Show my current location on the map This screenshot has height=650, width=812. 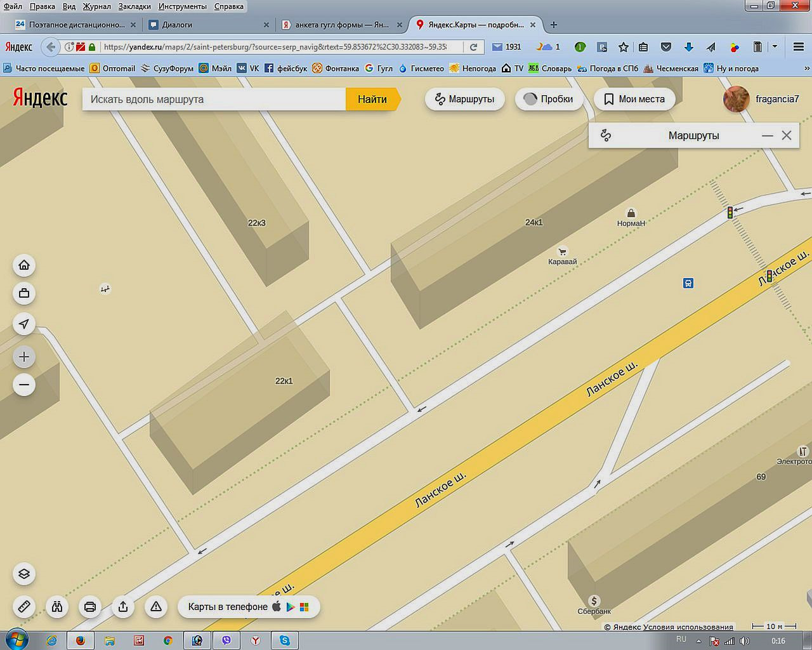click(x=24, y=324)
